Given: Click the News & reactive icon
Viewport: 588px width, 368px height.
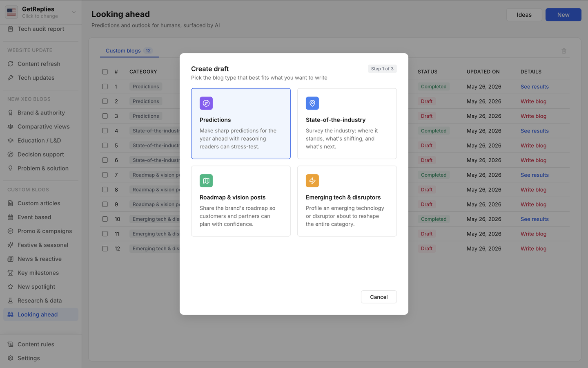Looking at the screenshot, I should (11, 259).
